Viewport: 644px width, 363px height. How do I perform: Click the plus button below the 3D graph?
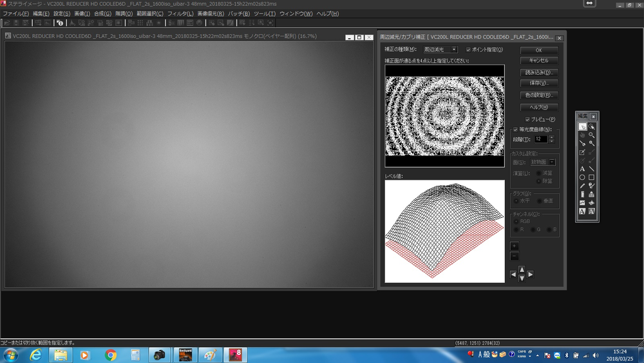[x=514, y=246]
